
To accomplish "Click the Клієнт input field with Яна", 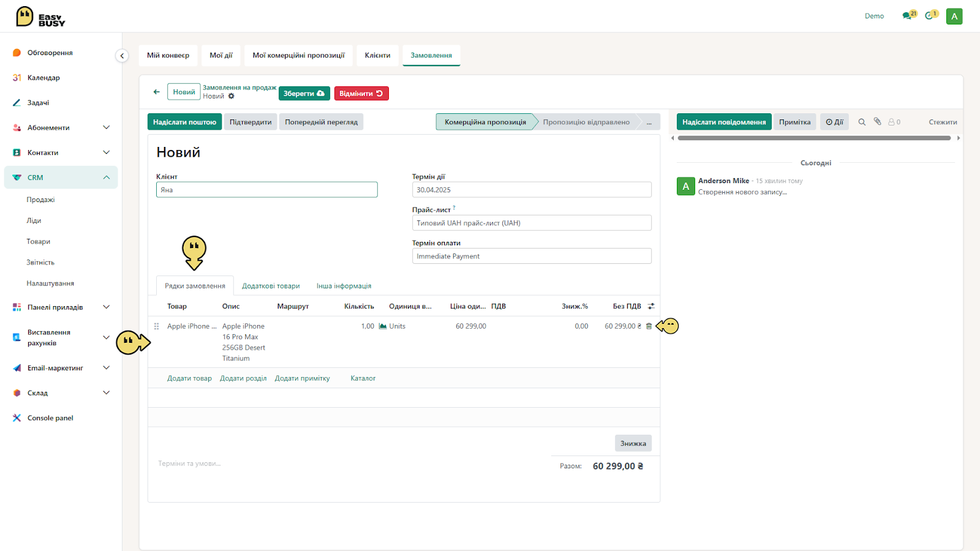I will coord(267,190).
